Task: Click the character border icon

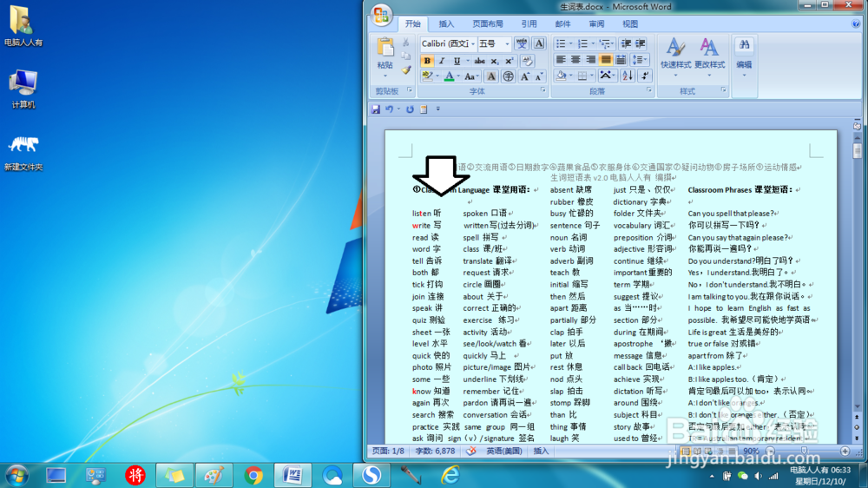Action: pyautogui.click(x=539, y=43)
